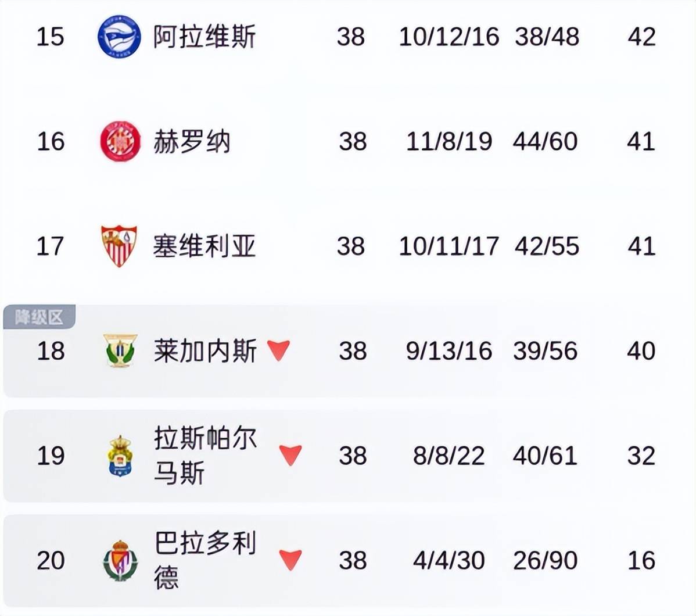Click red down arrow beside 拉斯帕尔马斯
Image resolution: width=696 pixels, height=616 pixels.
coord(290,455)
